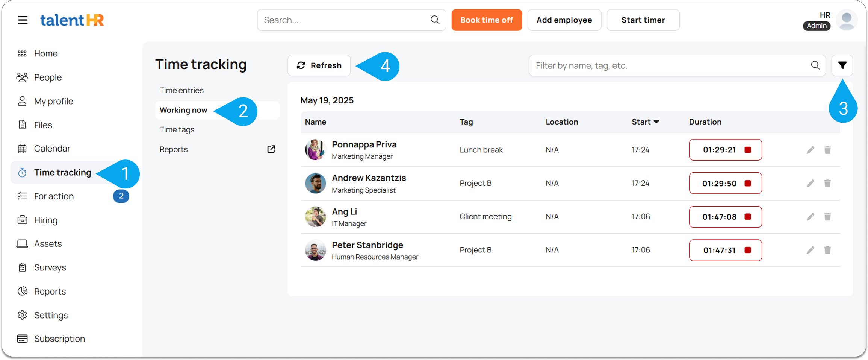This screenshot has height=360, width=868.
Task: Delete Peter Stanbridge's time entry
Action: pos(827,250)
